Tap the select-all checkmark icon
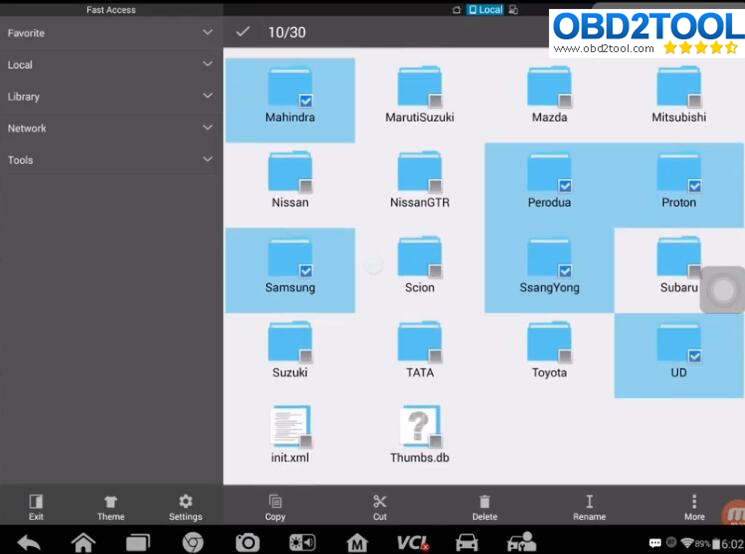This screenshot has height=554, width=745. point(243,32)
